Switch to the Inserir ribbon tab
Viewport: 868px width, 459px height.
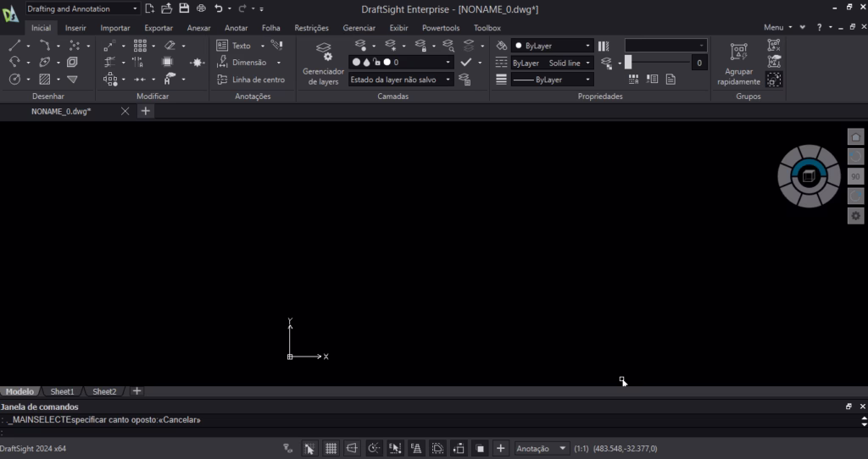click(75, 28)
